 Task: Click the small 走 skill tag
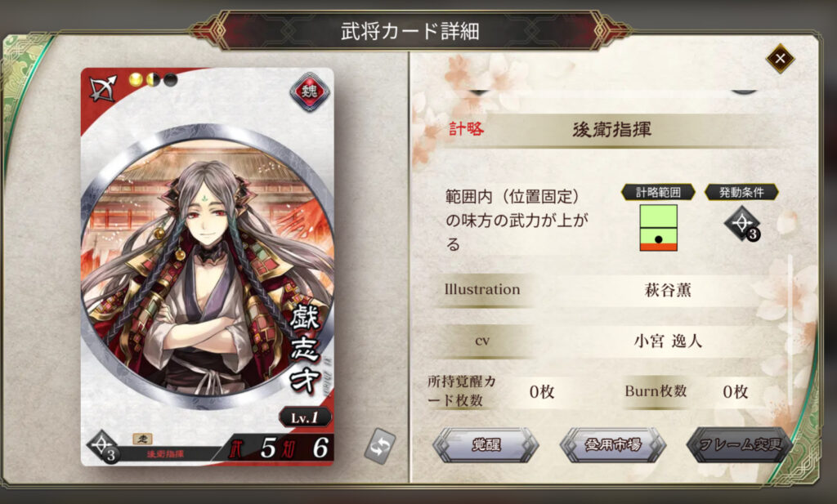(x=142, y=439)
